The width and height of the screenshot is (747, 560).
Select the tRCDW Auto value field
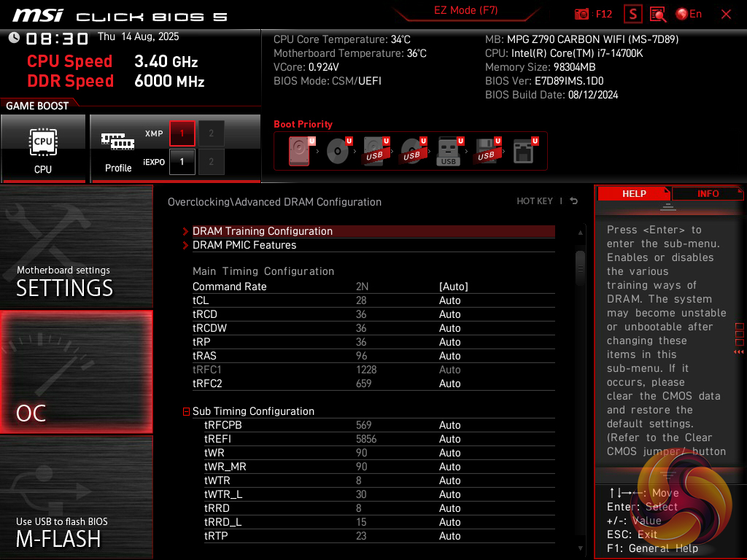tap(449, 328)
